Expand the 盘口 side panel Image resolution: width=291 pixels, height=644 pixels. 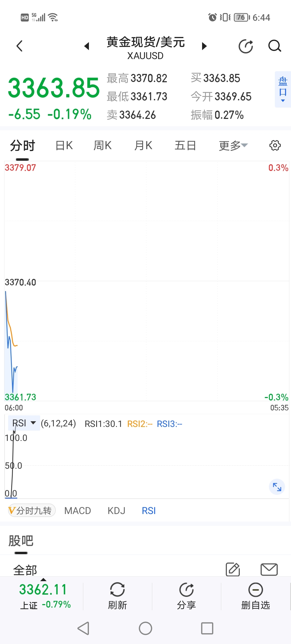[x=283, y=89]
